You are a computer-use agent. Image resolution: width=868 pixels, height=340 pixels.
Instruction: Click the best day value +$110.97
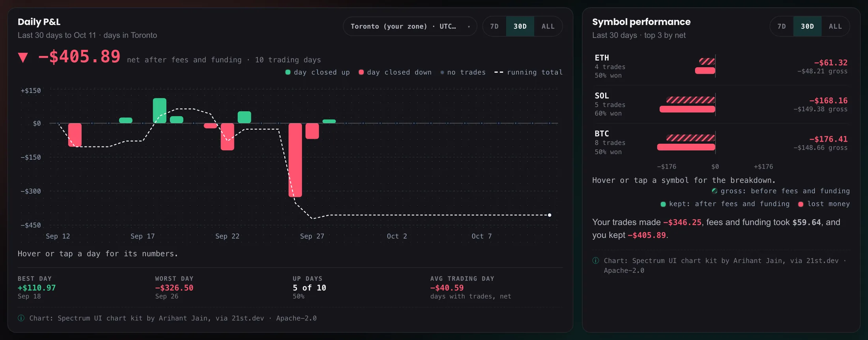pos(37,288)
